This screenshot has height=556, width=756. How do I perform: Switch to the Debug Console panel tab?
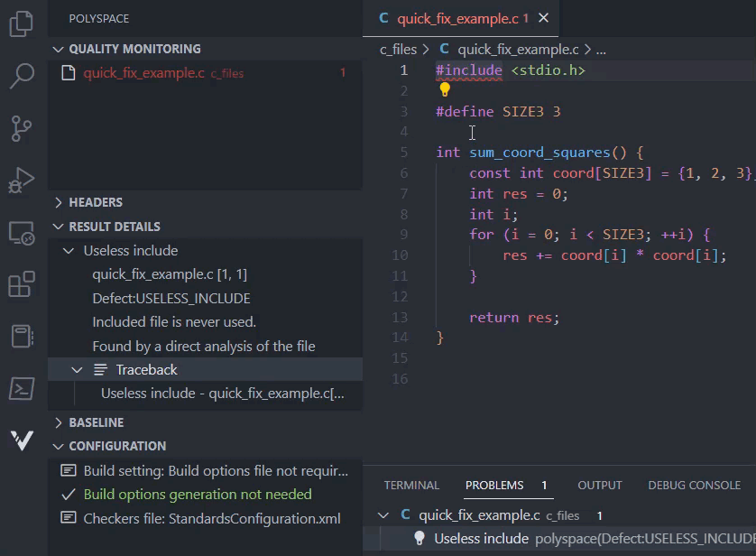pyautogui.click(x=694, y=485)
